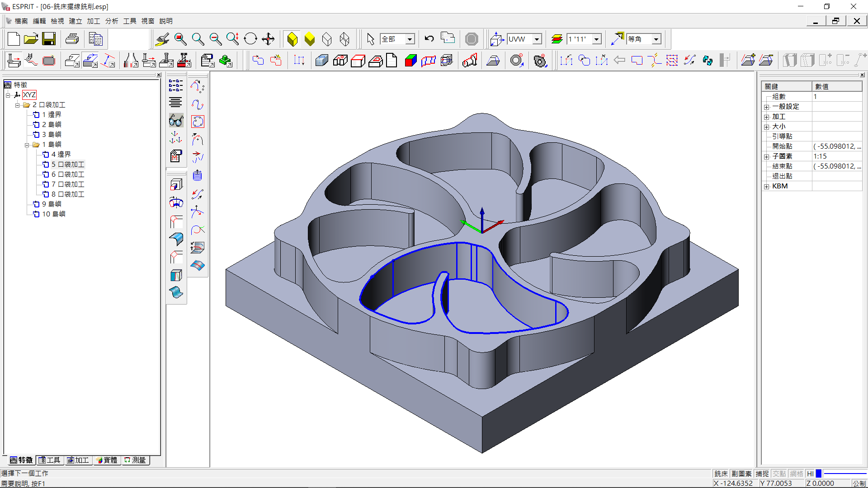Viewport: 868px width, 488px height.
Task: Toggle the 副圖素 sub-element mode
Action: click(741, 474)
